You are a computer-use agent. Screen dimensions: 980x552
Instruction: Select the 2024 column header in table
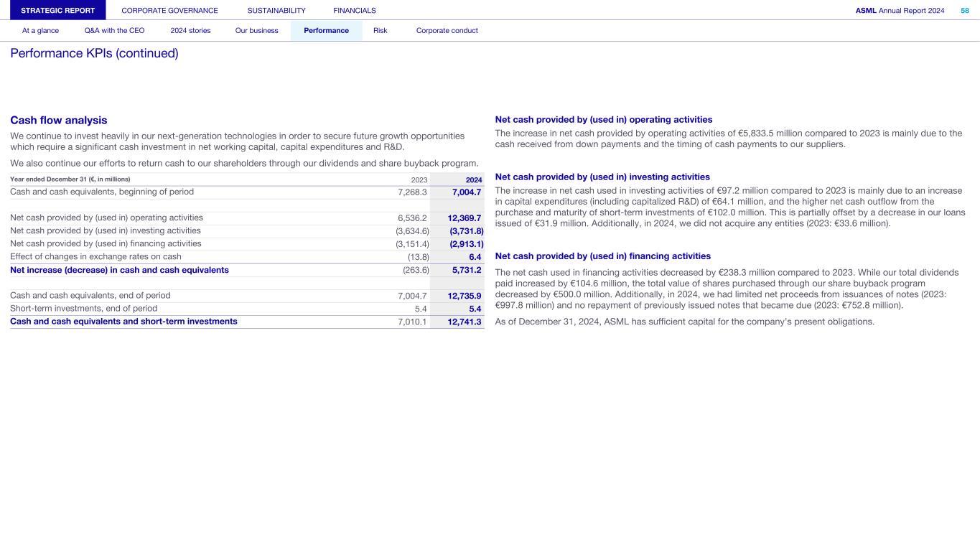pyautogui.click(x=473, y=179)
